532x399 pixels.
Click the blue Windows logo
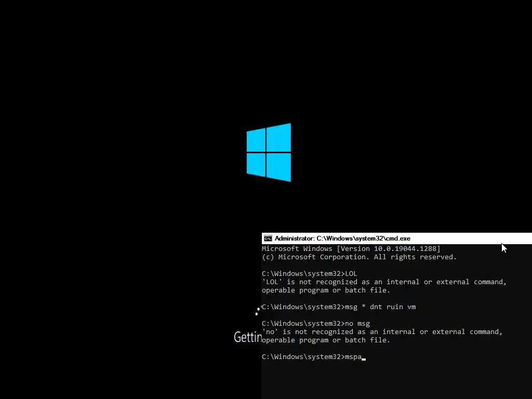[x=269, y=152]
